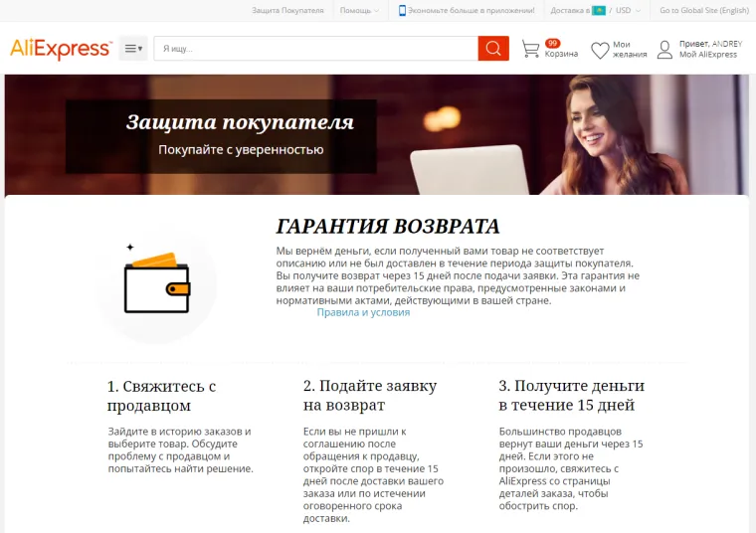Click the wallet illustration icon
Viewport: 756px width, 533px height.
(157, 282)
